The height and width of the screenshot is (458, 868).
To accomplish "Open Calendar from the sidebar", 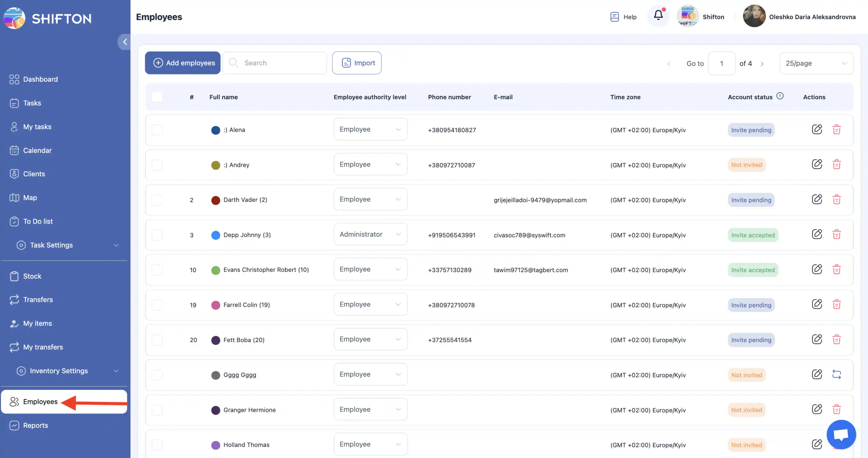I will coord(37,150).
